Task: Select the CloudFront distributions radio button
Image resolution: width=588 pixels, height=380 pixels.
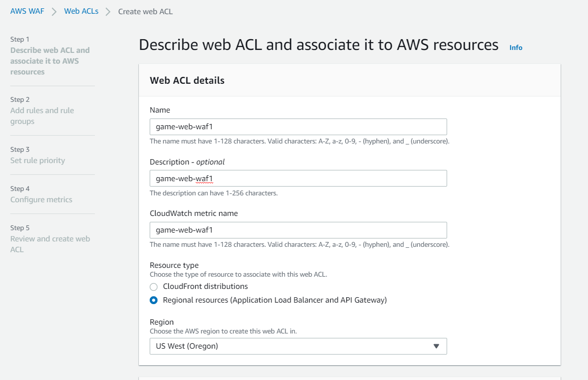Action: pos(154,286)
